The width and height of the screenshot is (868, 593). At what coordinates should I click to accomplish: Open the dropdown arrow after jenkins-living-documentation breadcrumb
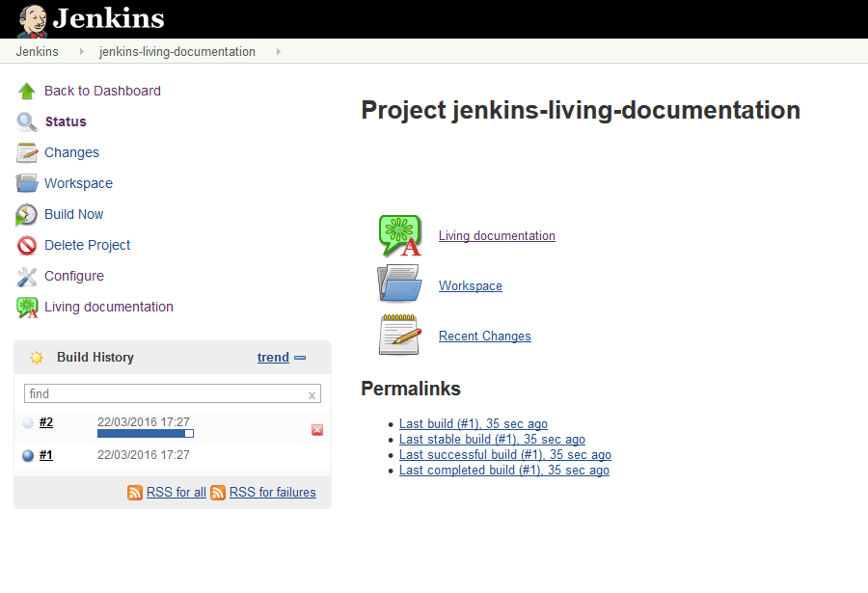[x=279, y=51]
